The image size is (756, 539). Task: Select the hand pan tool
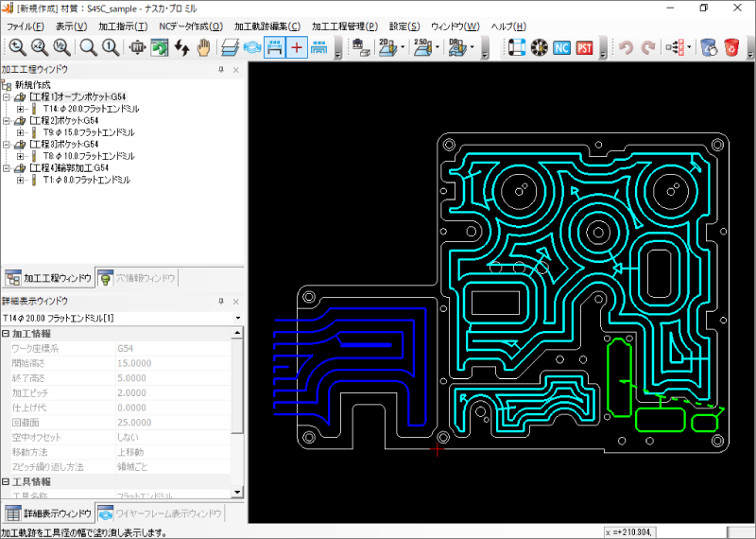click(x=204, y=47)
